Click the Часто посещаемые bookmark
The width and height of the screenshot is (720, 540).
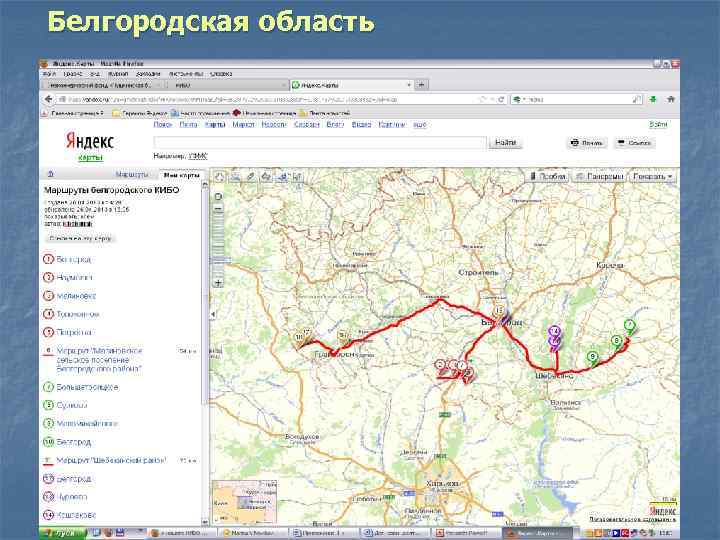pyautogui.click(x=200, y=113)
